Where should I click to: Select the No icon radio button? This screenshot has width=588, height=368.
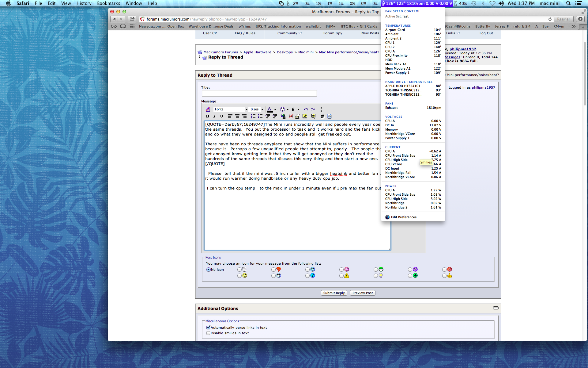coord(209,270)
